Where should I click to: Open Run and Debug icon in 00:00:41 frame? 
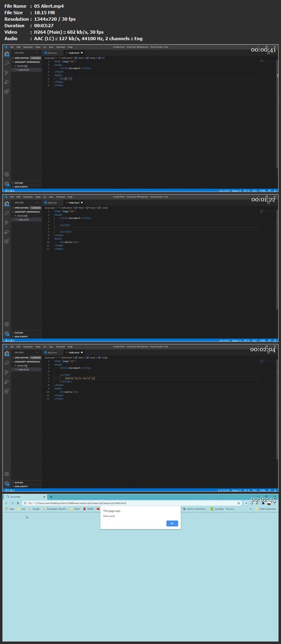(x=6, y=82)
